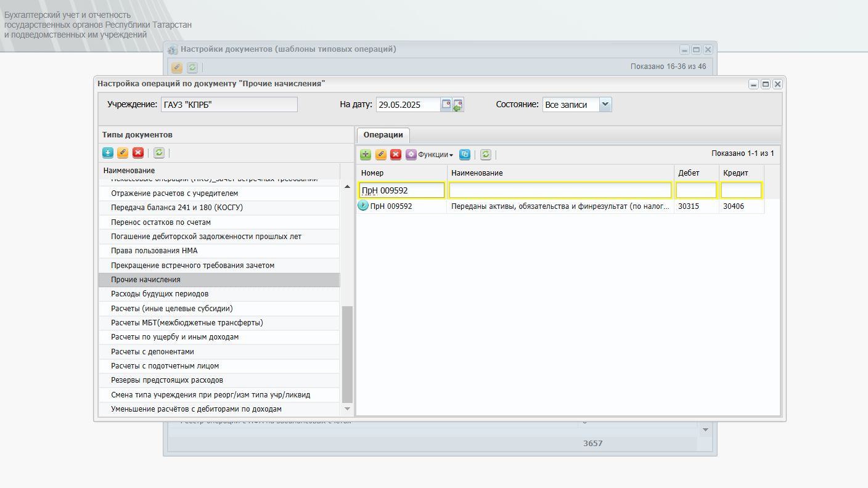Add a new operation with green plus icon
Viewport: 868px width, 488px height.
coord(366,155)
